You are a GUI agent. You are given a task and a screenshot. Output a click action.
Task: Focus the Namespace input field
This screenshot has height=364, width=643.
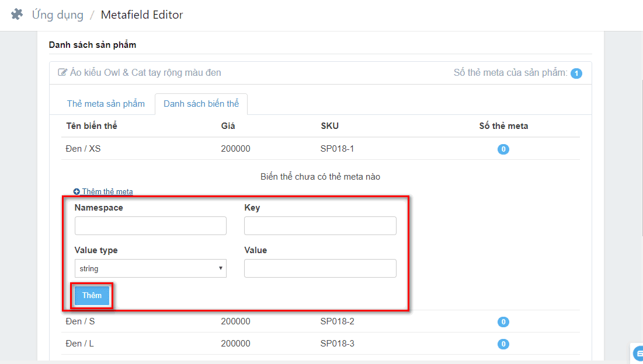tap(150, 226)
